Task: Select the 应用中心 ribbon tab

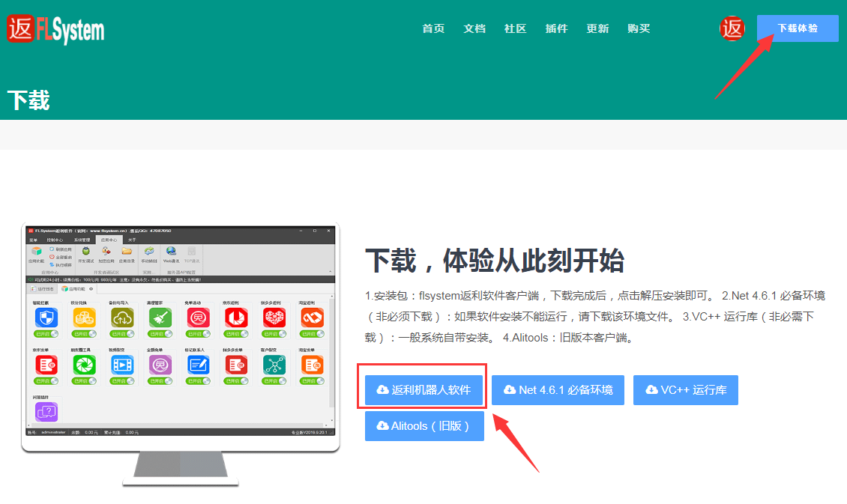Action: coord(109,240)
